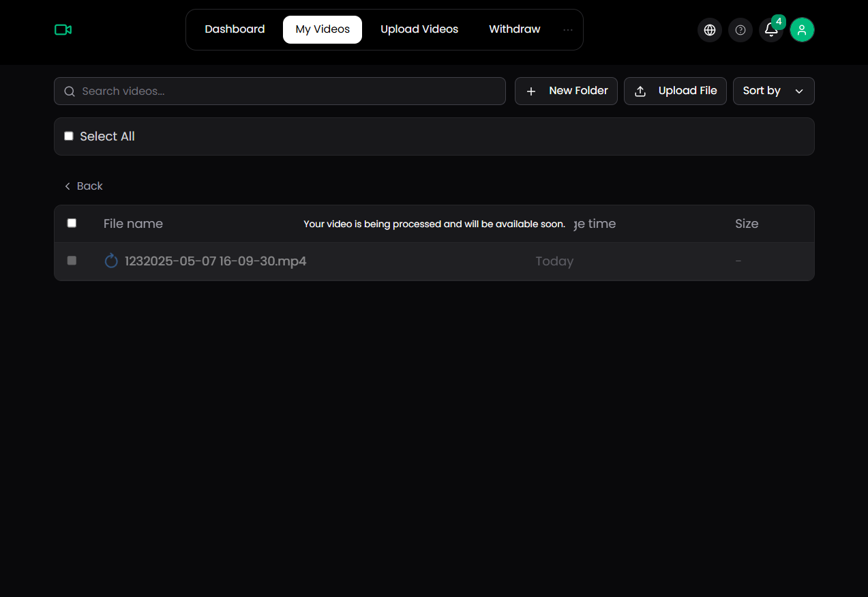Go Back to the previous folder

click(83, 186)
